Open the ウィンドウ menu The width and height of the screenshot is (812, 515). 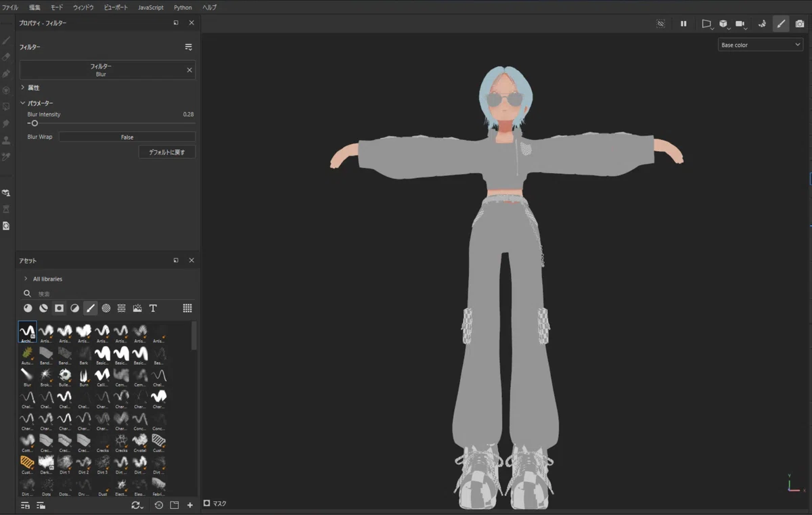[x=83, y=7]
